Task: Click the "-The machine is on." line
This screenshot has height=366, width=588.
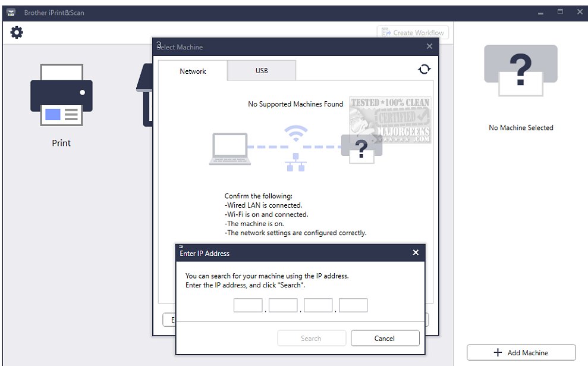Action: click(254, 224)
